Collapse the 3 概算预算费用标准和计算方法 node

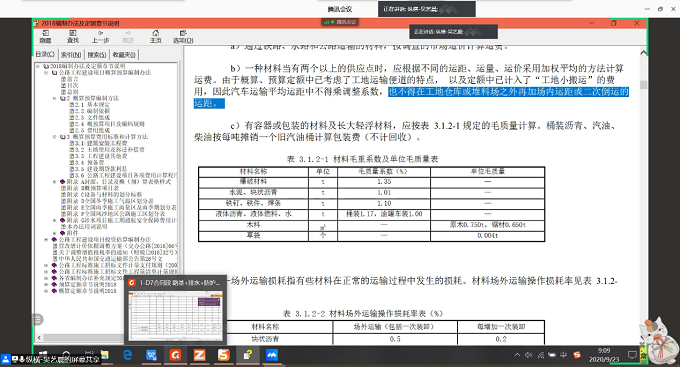pyautogui.click(x=55, y=137)
